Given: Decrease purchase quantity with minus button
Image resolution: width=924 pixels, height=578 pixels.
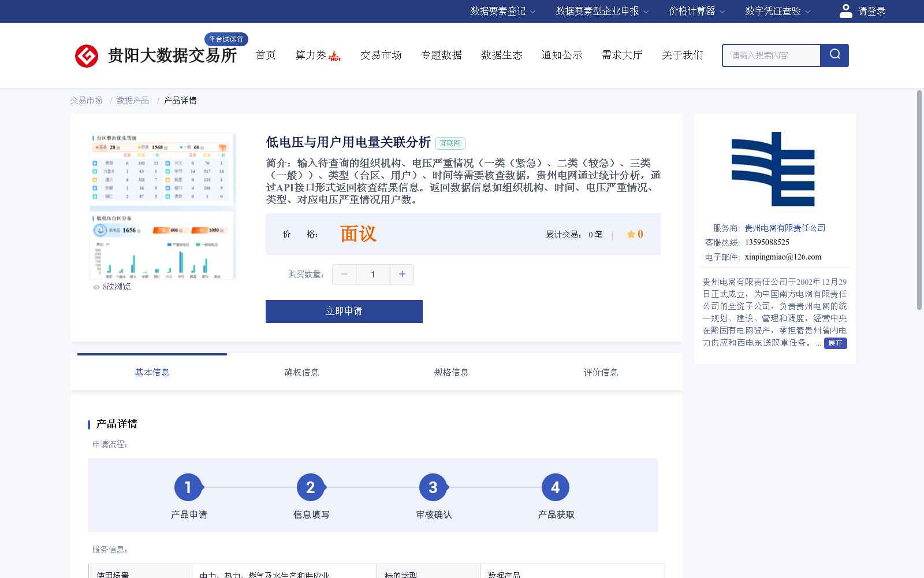Looking at the screenshot, I should 344,275.
